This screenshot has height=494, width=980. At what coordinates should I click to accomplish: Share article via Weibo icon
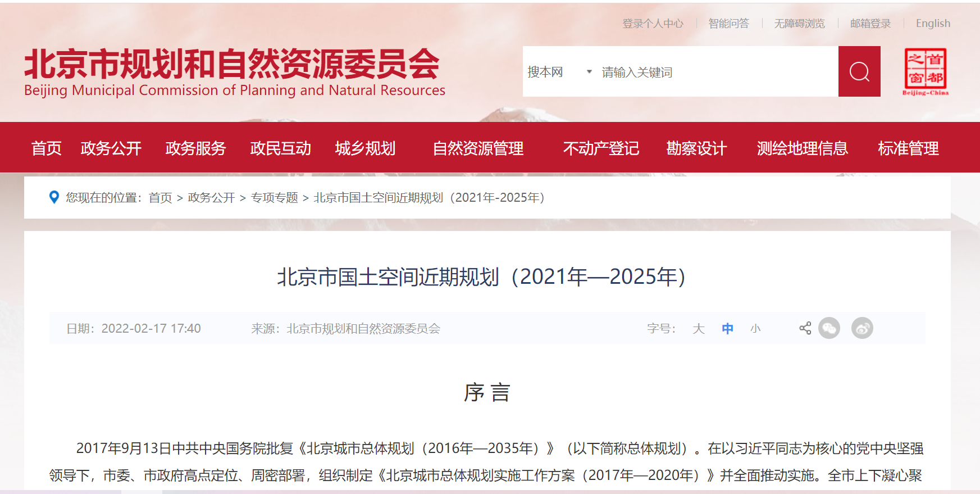click(x=862, y=328)
